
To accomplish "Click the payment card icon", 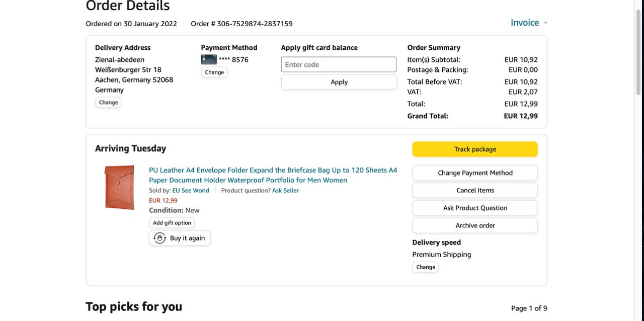I will (209, 59).
